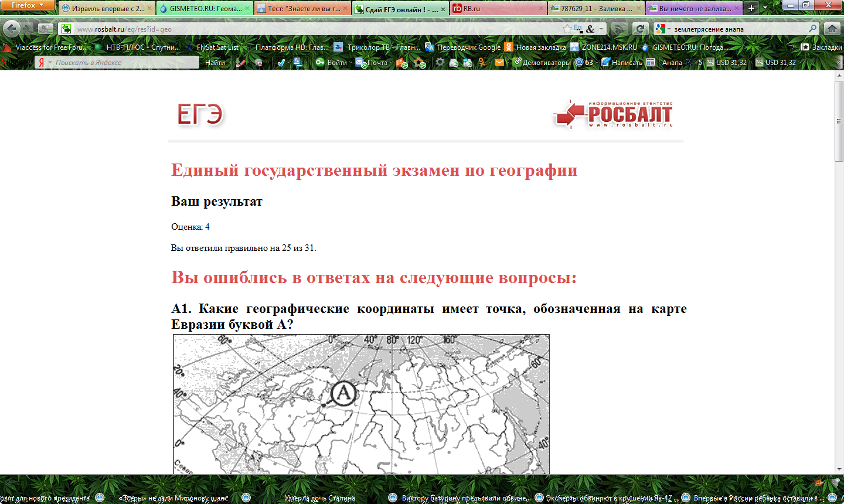Screen dimensions: 844x504
Task: Click the 'Написать' compose button
Action: tap(622, 62)
